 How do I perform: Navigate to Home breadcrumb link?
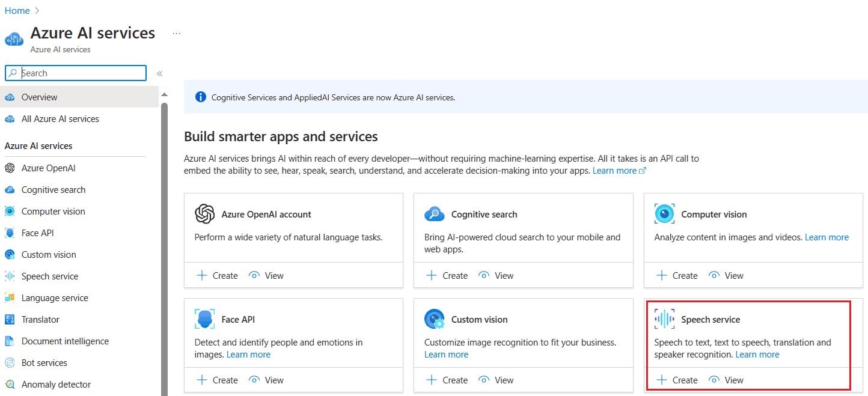[17, 11]
